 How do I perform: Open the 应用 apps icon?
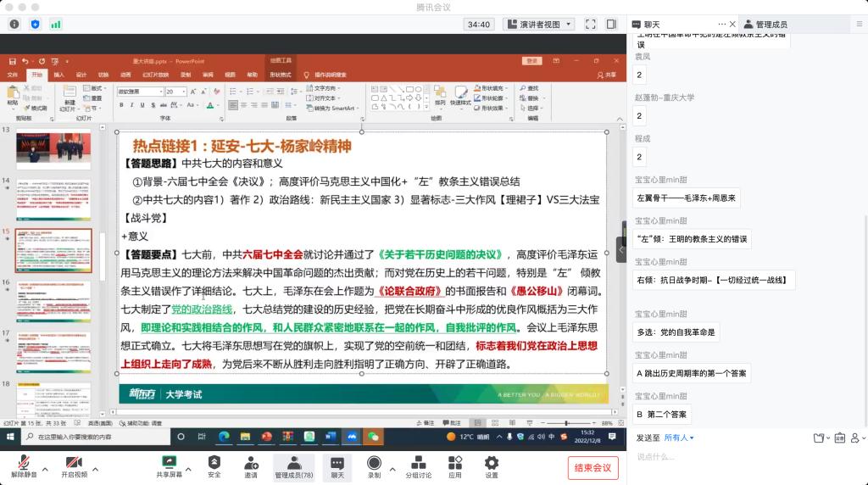(x=455, y=463)
